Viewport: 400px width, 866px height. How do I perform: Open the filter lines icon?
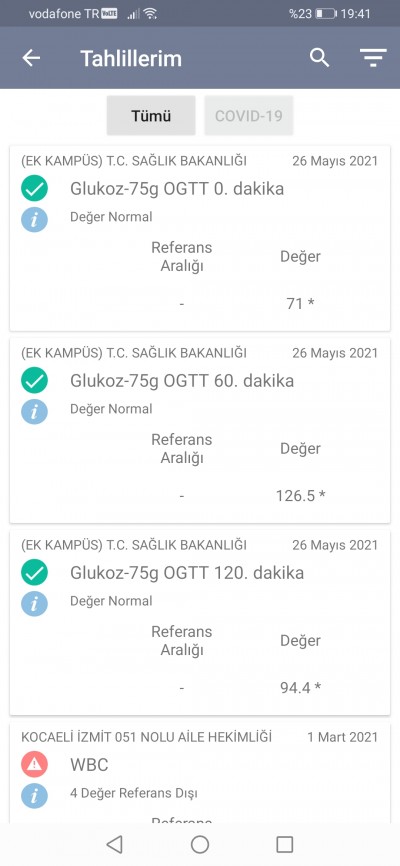pyautogui.click(x=373, y=58)
